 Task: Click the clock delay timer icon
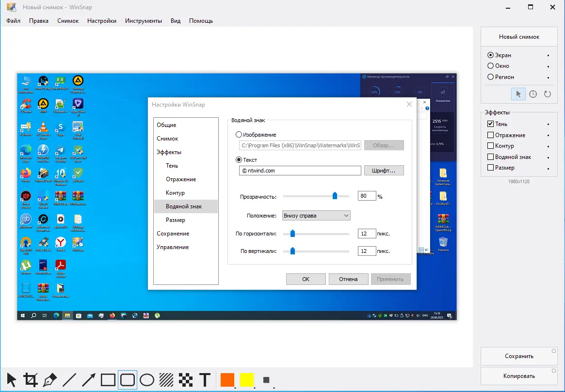533,94
